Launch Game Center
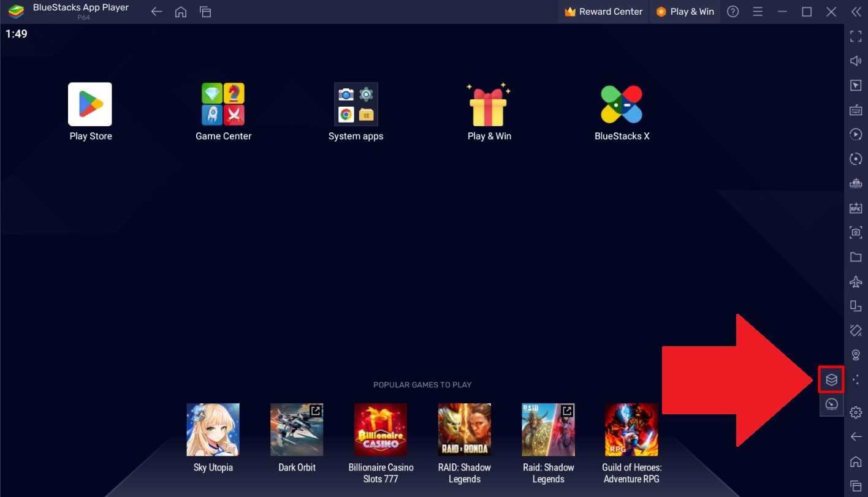This screenshot has width=868, height=497. (x=223, y=104)
